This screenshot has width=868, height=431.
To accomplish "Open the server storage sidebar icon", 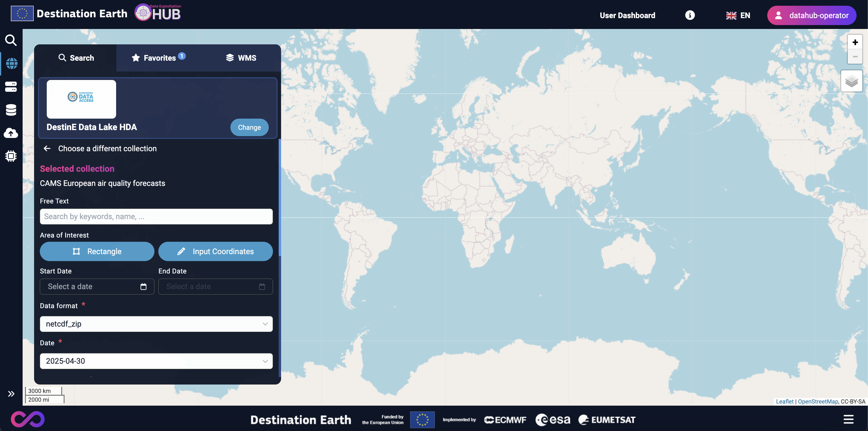I will 11,87.
